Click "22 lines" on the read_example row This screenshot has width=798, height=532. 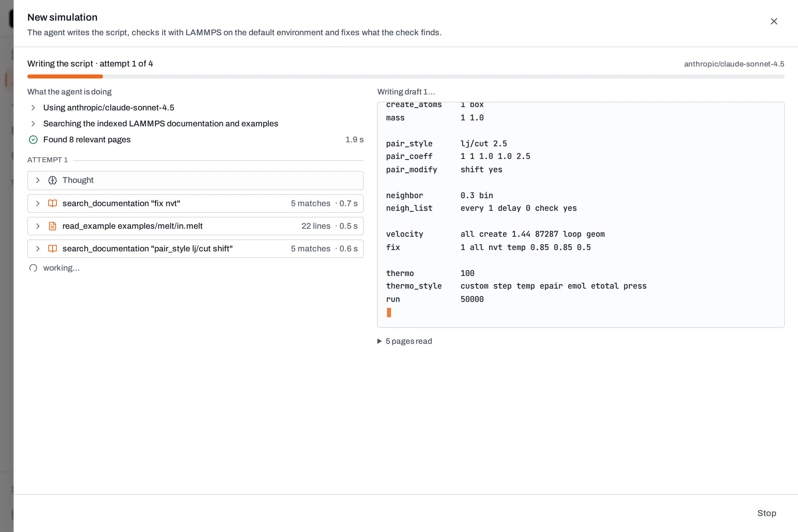point(316,226)
